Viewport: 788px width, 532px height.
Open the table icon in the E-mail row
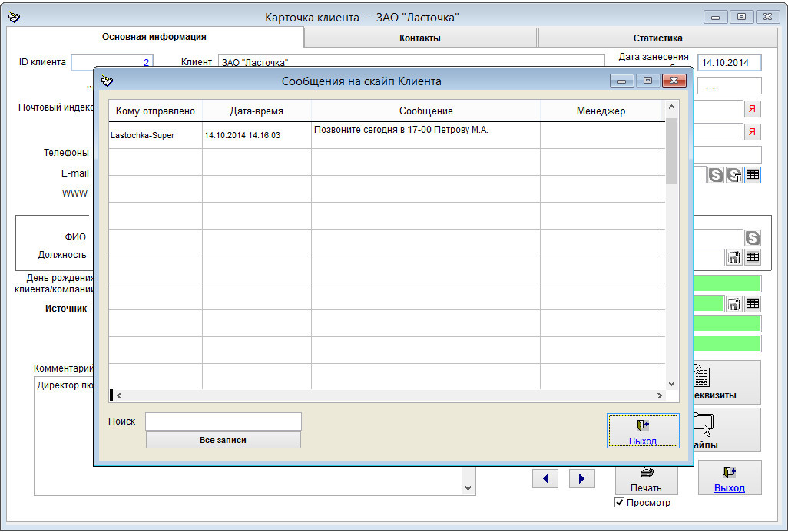point(753,175)
